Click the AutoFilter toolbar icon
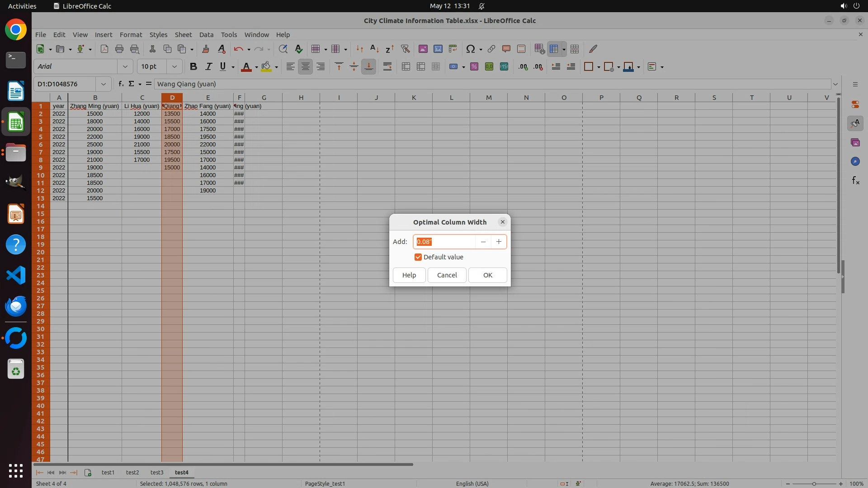 (x=405, y=49)
